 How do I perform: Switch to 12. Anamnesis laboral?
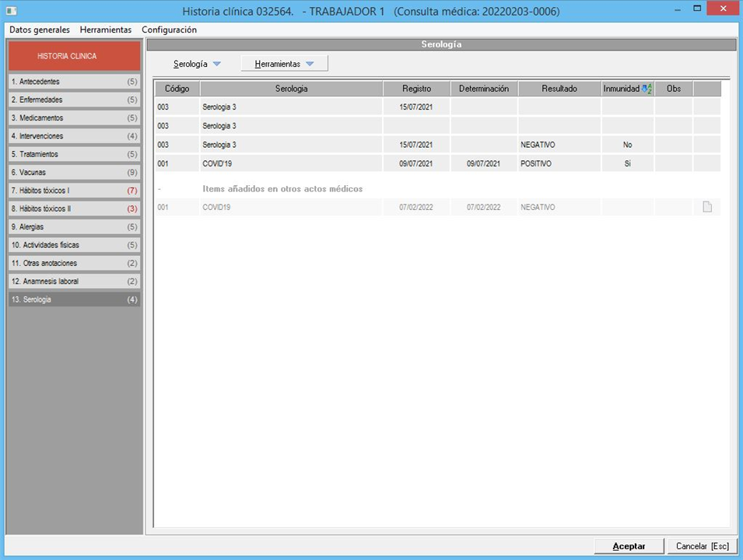point(74,282)
